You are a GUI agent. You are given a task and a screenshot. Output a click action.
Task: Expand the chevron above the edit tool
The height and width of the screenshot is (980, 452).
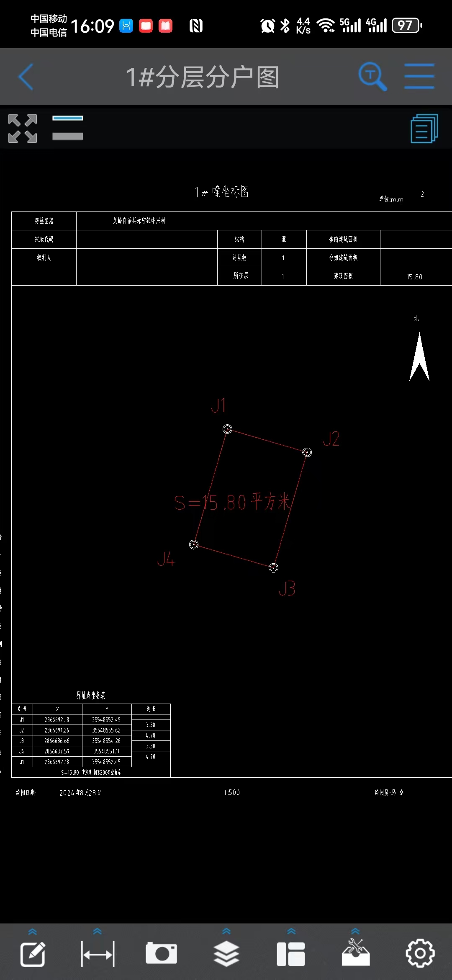[33, 931]
